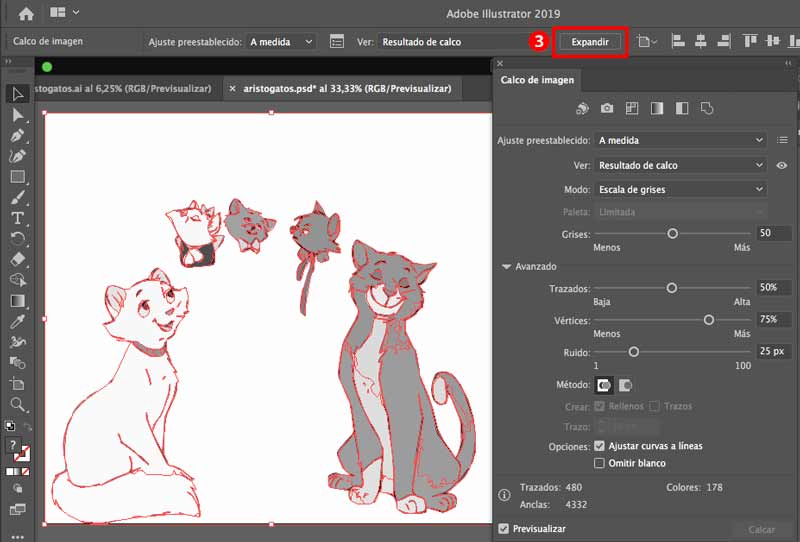Collapse Calco de imagen panel double arrows
Viewport: 800px width, 542px height.
(788, 63)
